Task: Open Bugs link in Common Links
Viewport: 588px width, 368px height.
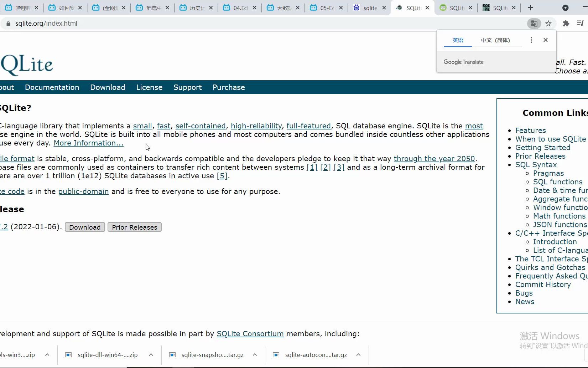Action: click(524, 293)
